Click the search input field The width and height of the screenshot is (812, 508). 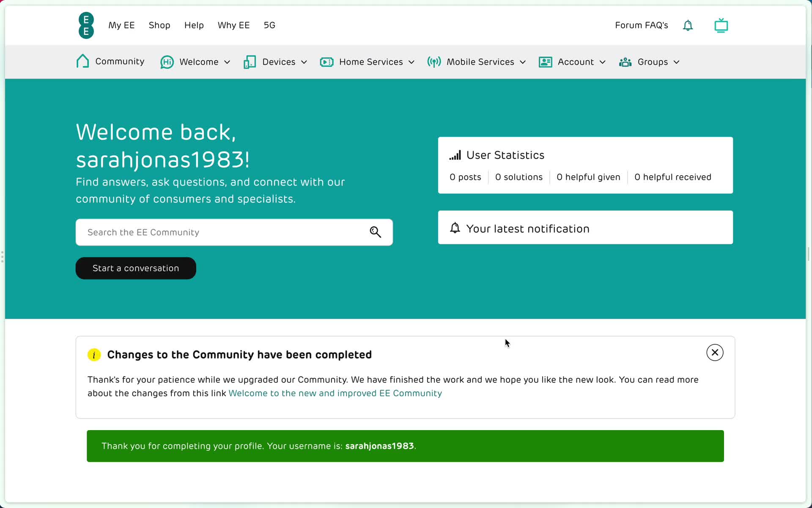point(234,232)
